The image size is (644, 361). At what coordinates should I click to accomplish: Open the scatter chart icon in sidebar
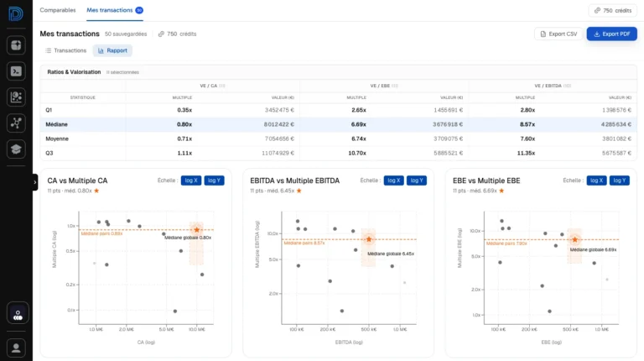pos(16,97)
